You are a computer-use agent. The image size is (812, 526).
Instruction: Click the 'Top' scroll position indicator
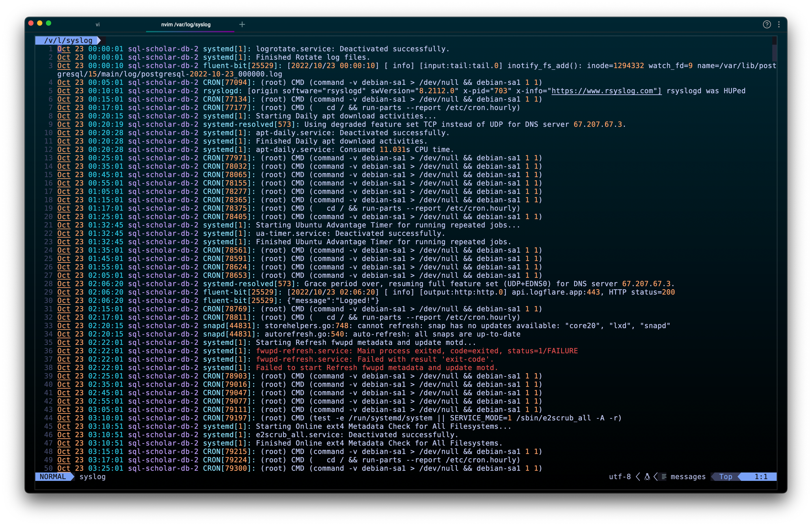[x=726, y=476]
